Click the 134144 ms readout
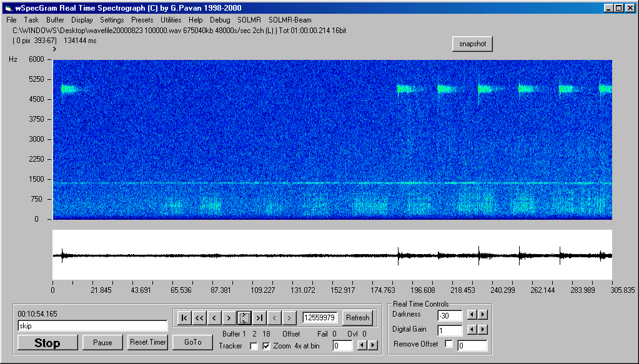This screenshot has width=639, height=364. [x=81, y=41]
